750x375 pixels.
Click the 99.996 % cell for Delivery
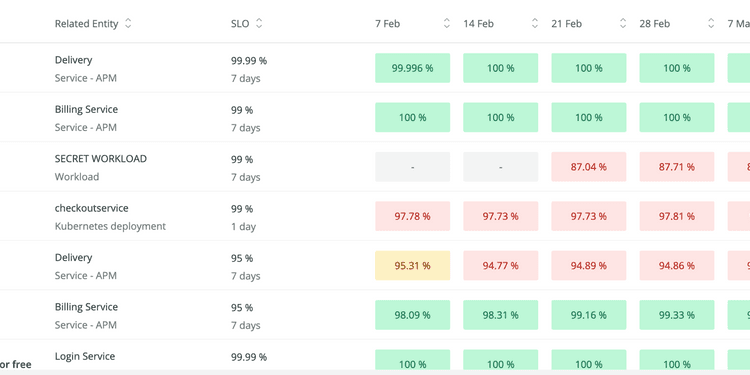point(412,68)
